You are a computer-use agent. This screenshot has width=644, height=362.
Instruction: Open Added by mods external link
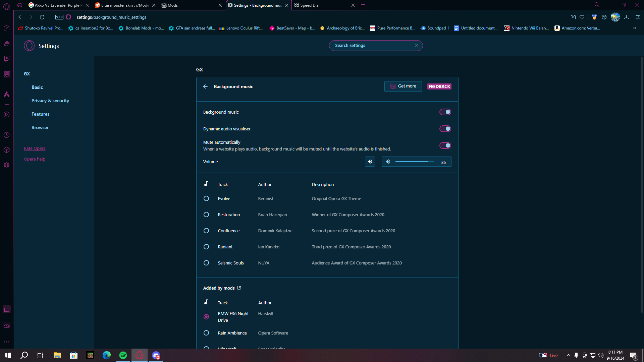coord(239,288)
